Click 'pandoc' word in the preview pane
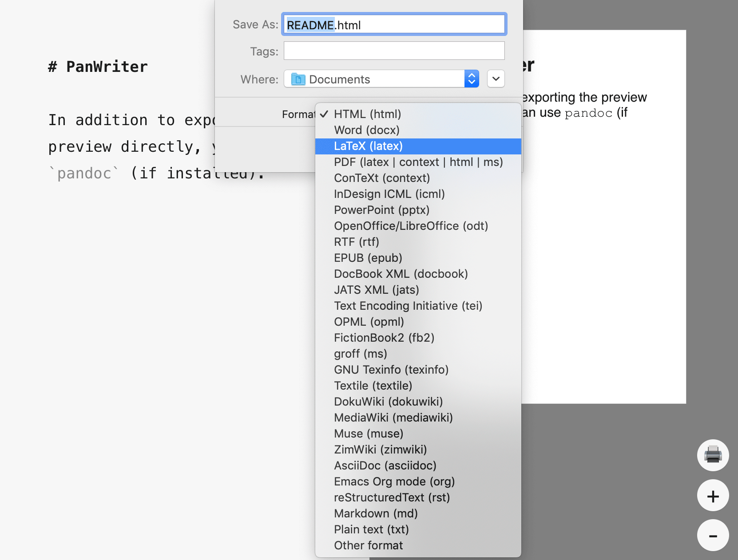Viewport: 738px width, 560px height. pos(588,113)
